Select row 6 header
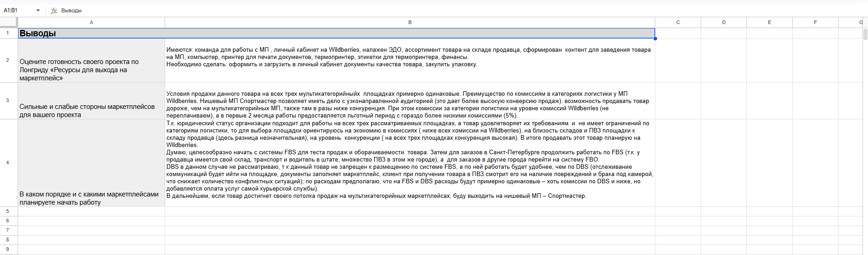Viewport: 868px width, 255px height. (x=9, y=221)
